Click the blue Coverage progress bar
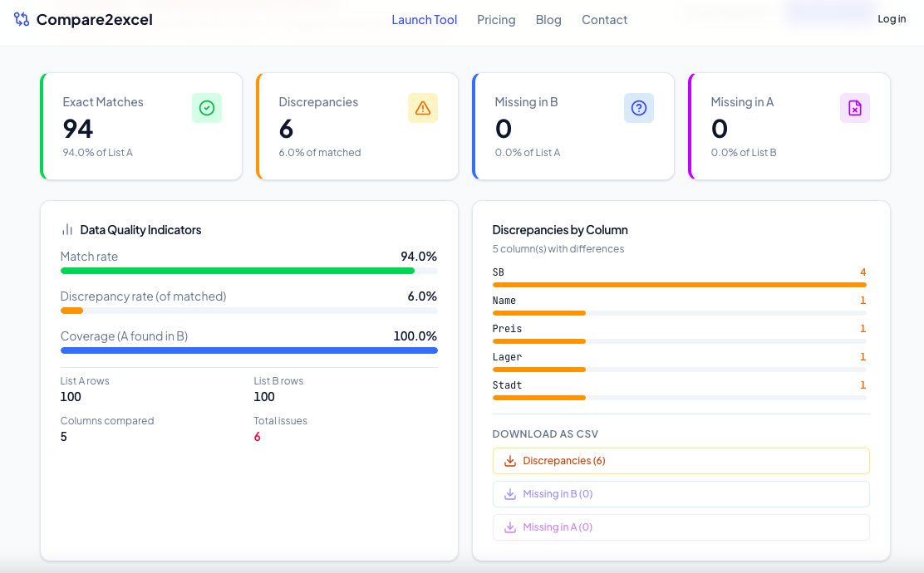 (x=249, y=350)
